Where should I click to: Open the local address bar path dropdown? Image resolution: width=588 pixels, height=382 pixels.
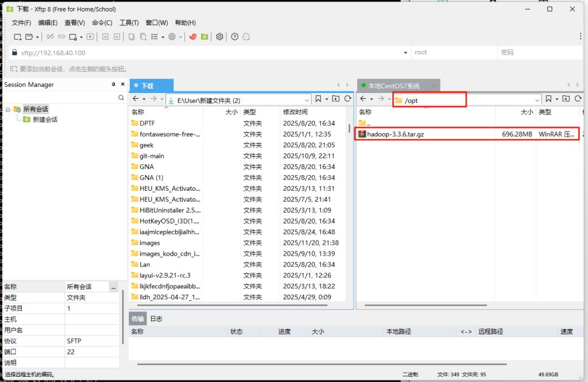pos(307,98)
